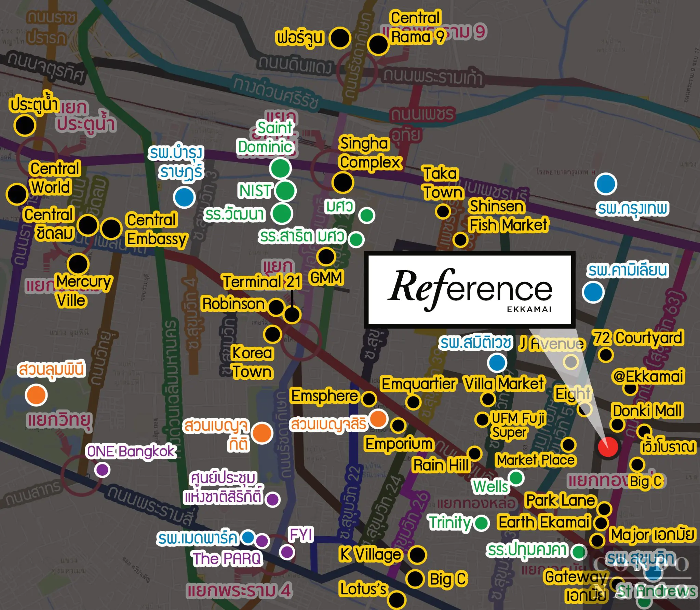Click the orange สวนเบญจกิติ park marker

[262, 433]
